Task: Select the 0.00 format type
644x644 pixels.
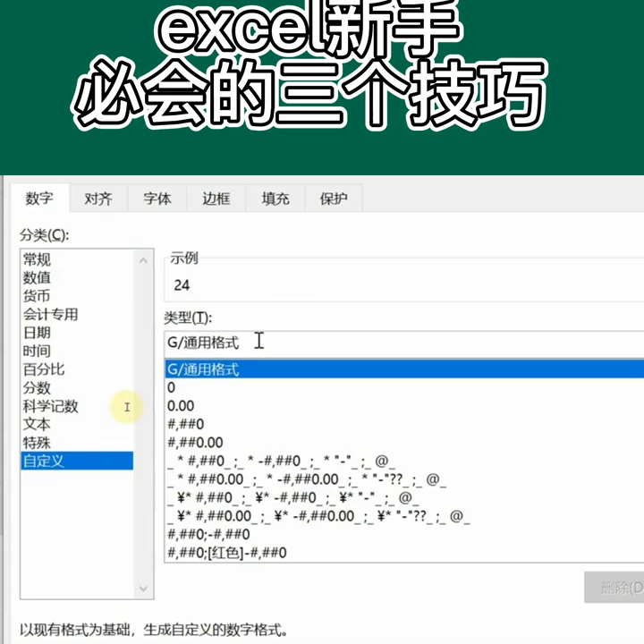Action: tap(404, 406)
